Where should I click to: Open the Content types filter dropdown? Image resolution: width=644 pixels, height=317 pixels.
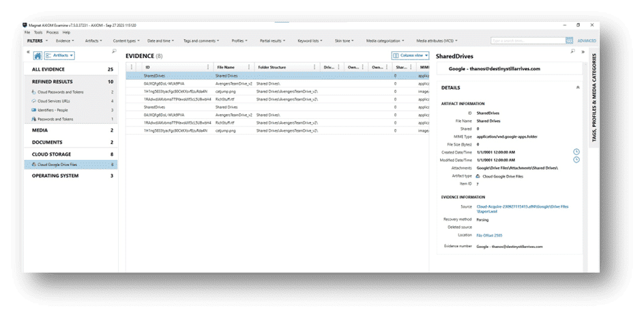126,41
